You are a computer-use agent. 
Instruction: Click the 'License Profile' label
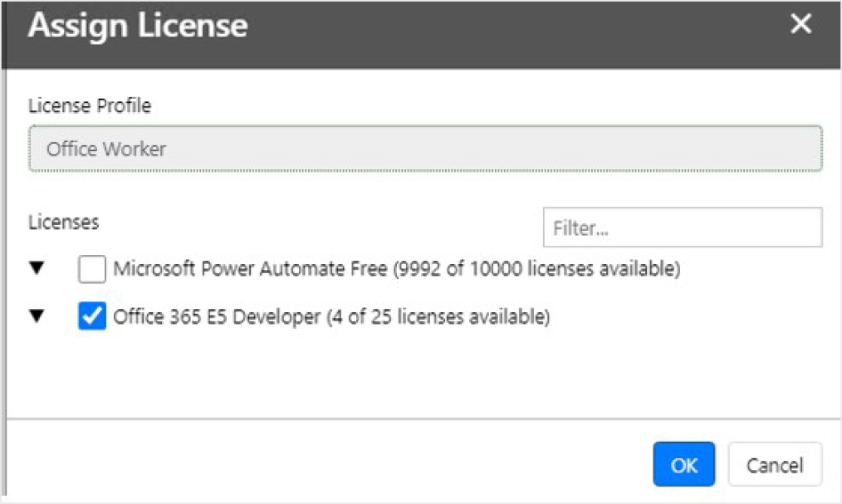pos(90,105)
